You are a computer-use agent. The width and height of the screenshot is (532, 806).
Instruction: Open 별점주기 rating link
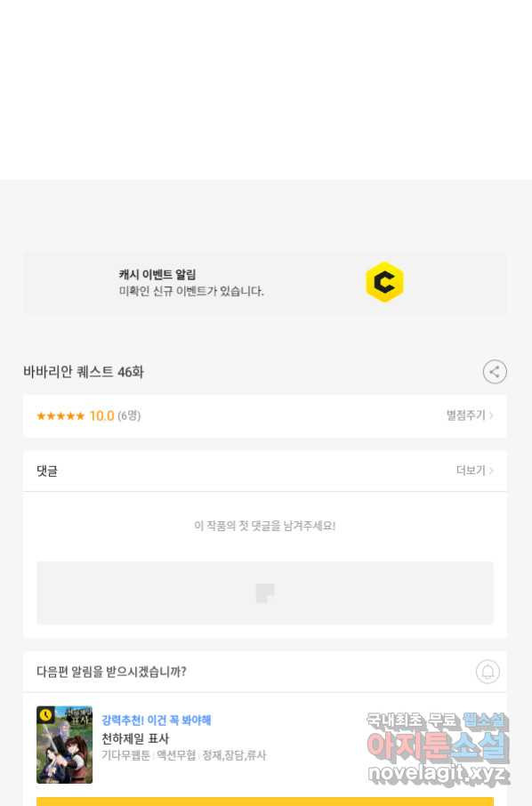(x=470, y=415)
